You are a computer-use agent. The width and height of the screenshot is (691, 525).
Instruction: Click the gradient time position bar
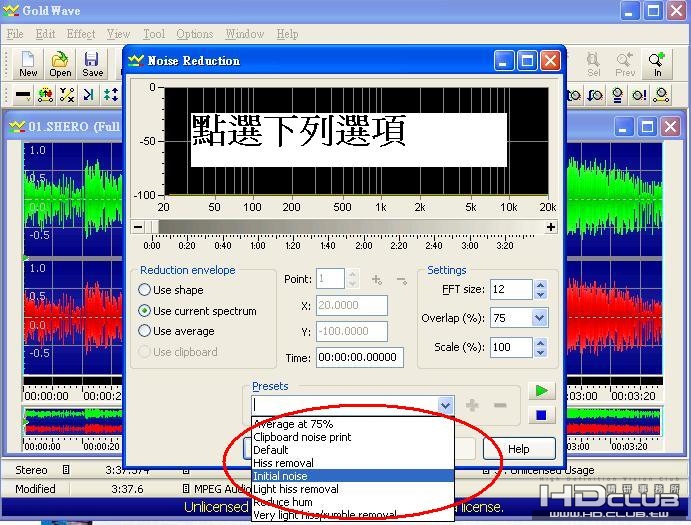coord(350,227)
